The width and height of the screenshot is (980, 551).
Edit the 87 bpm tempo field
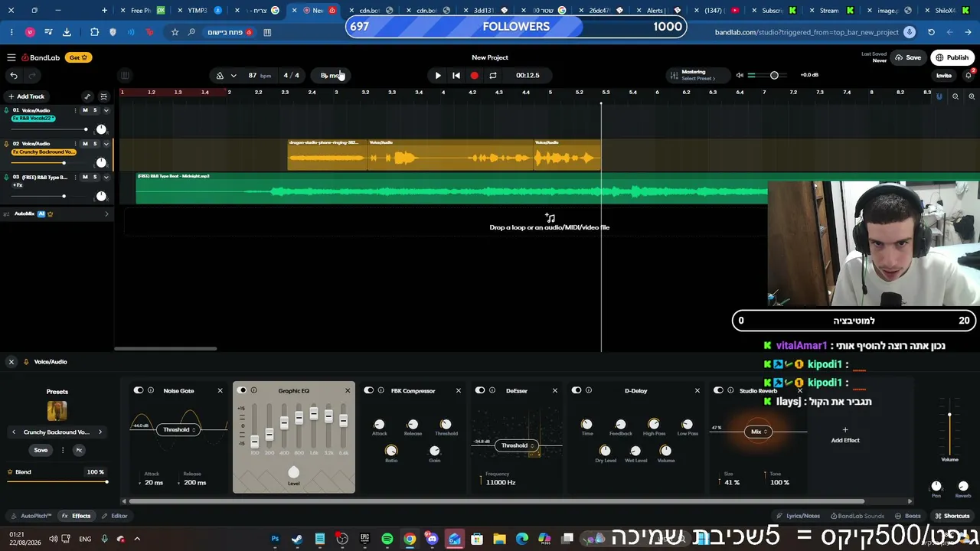pos(258,75)
